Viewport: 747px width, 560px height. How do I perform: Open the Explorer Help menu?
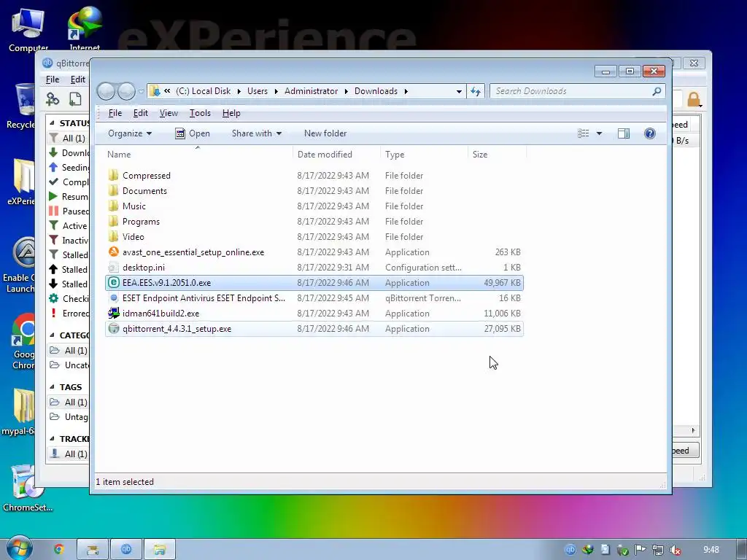click(x=231, y=113)
